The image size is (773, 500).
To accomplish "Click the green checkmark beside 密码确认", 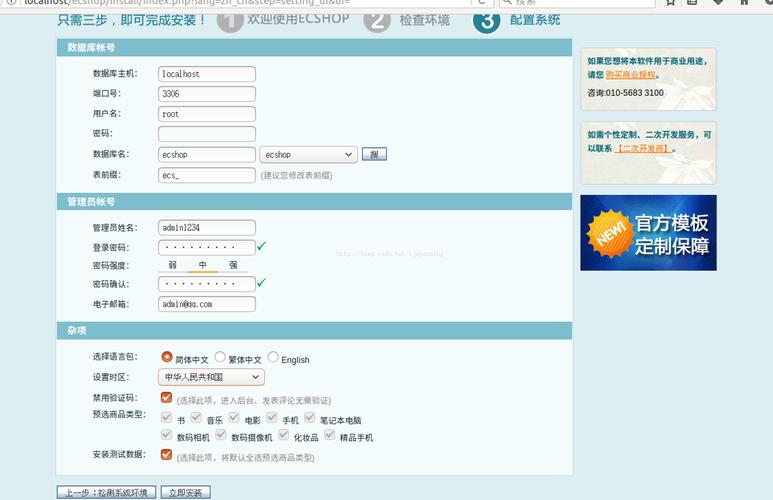I will [x=261, y=282].
